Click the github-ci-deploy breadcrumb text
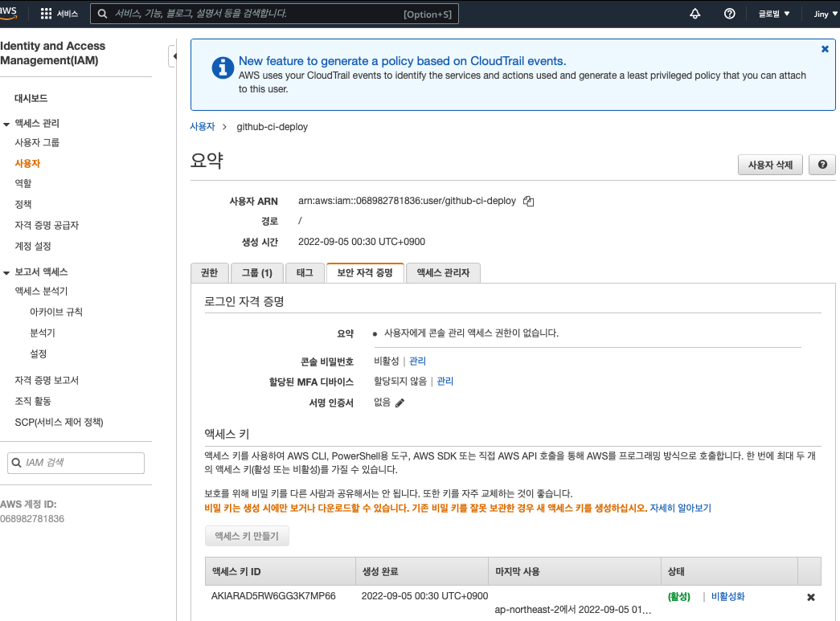Viewport: 840px width, 621px height. pyautogui.click(x=272, y=127)
